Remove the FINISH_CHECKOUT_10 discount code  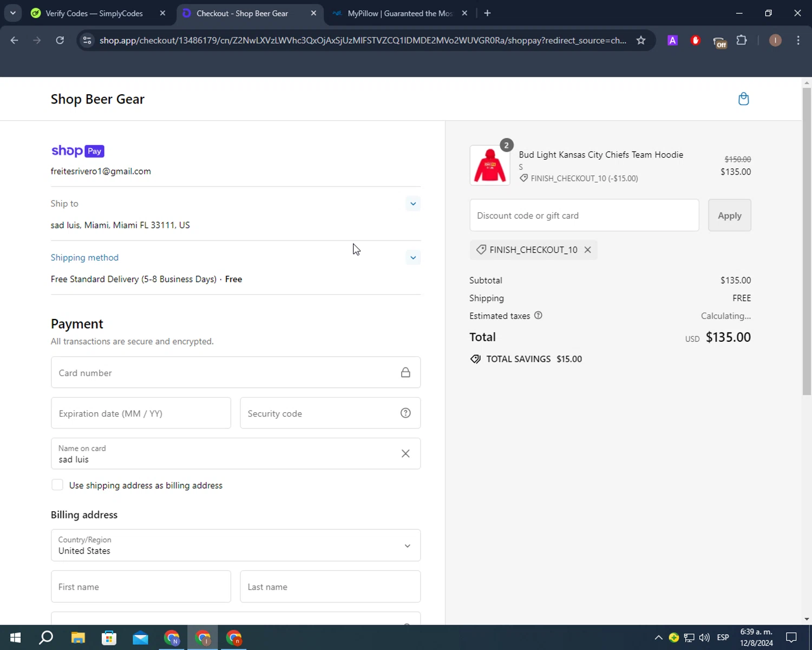tap(587, 250)
